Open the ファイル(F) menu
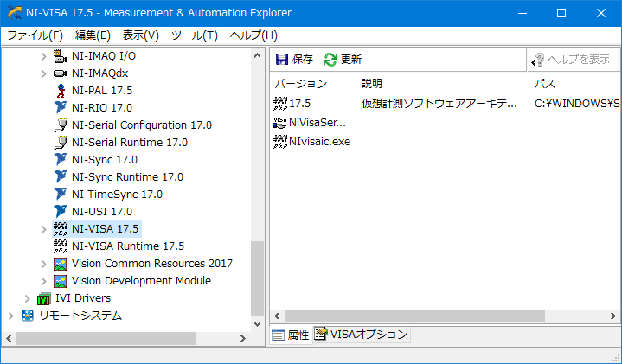This screenshot has width=622, height=364. pos(35,35)
